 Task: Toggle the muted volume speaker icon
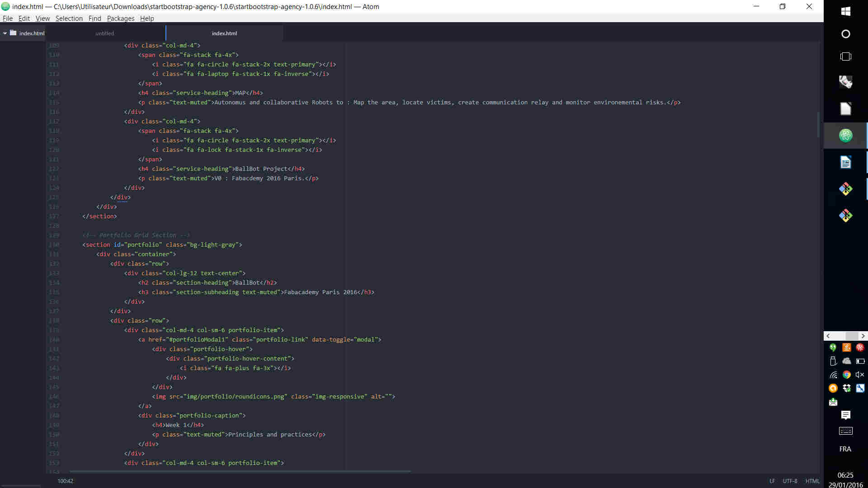(859, 375)
